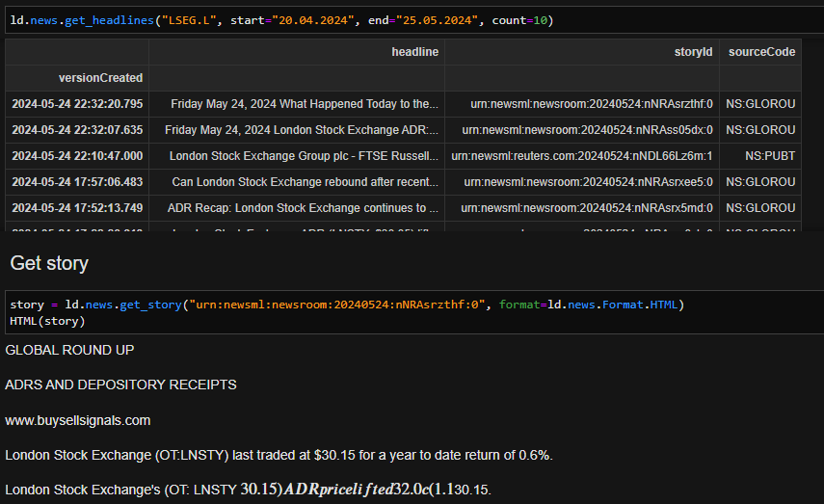Click timestamp 2024-05-24 22:10:47.000
824x504 pixels.
(x=77, y=156)
